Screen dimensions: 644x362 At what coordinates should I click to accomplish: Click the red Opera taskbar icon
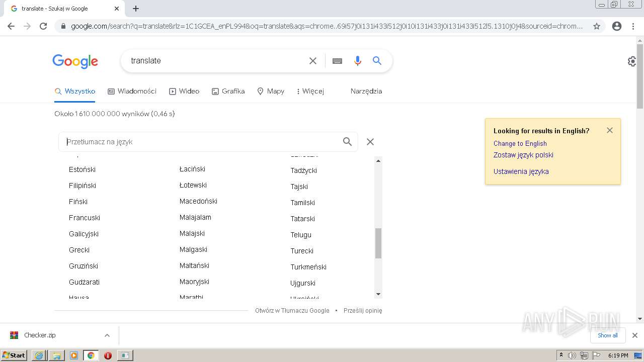point(108,355)
